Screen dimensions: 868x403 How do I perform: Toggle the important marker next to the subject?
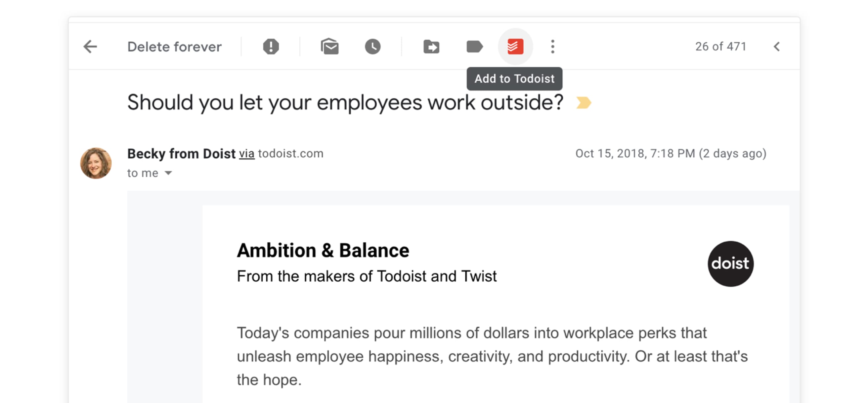pos(584,103)
